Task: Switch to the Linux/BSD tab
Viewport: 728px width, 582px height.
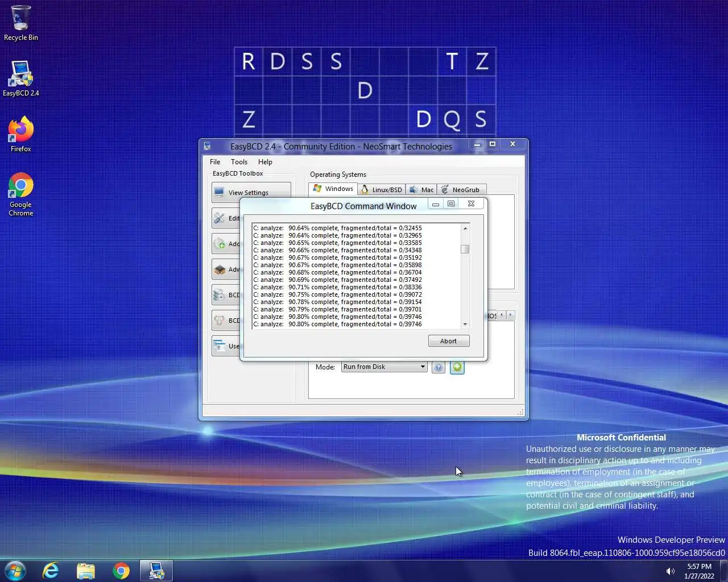Action: [382, 190]
